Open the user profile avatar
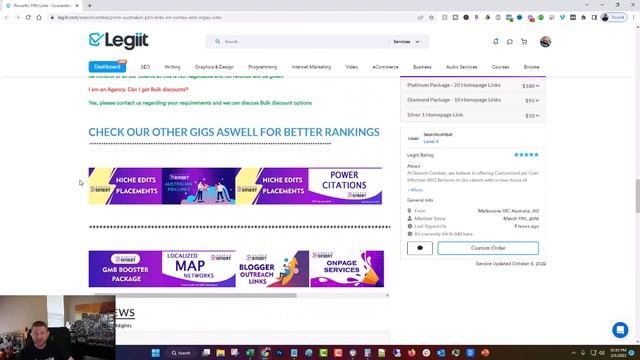Screen dimensions: 640x360 545,42
